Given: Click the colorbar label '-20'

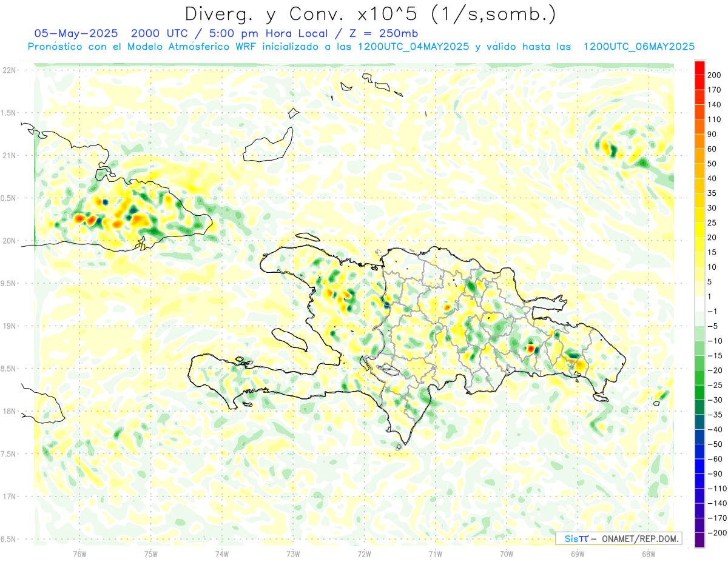Looking at the screenshot, I should (716, 370).
